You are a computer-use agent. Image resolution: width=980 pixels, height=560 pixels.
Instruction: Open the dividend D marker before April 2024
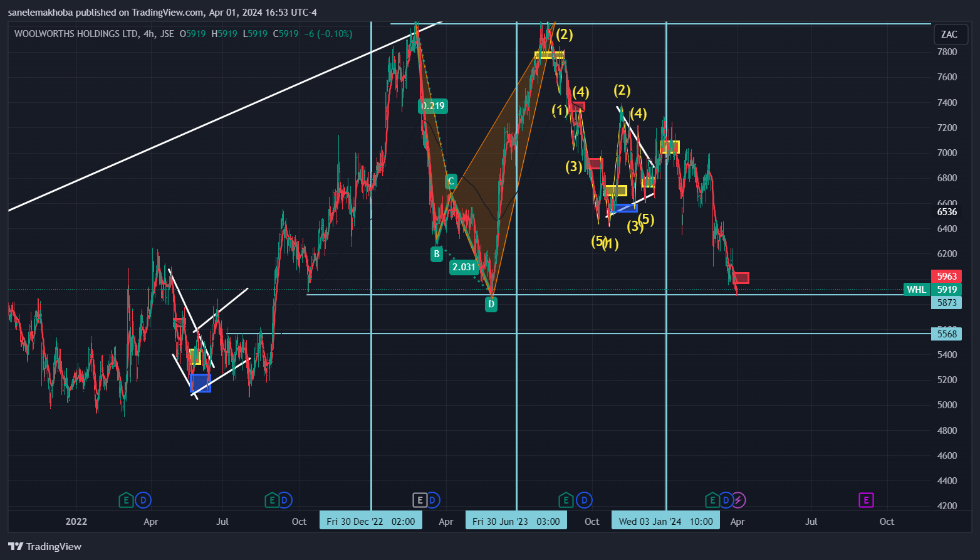pos(726,500)
